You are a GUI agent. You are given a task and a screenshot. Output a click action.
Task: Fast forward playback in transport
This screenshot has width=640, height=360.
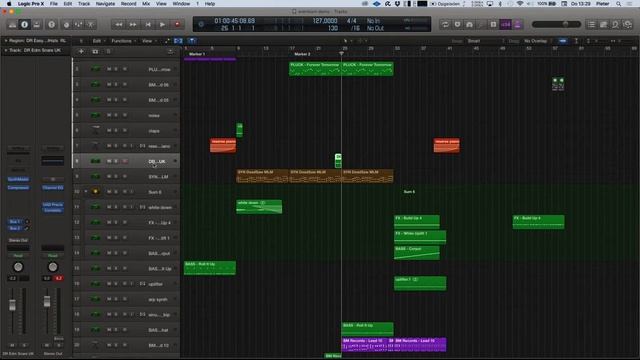click(x=133, y=24)
